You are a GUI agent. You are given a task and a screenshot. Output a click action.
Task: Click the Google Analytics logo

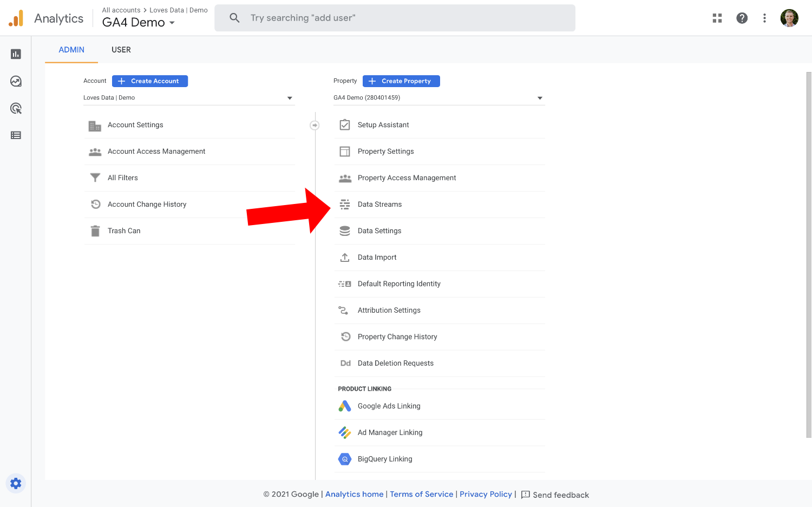46,17
